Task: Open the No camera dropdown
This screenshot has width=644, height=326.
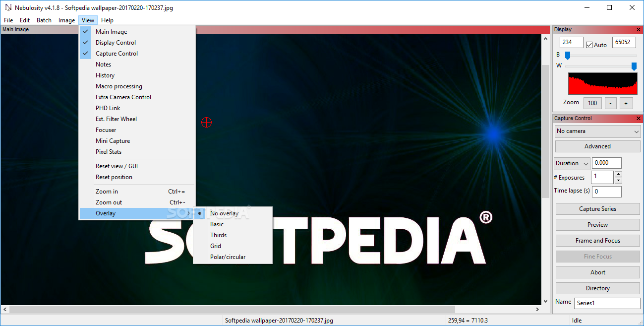Action: (597, 131)
